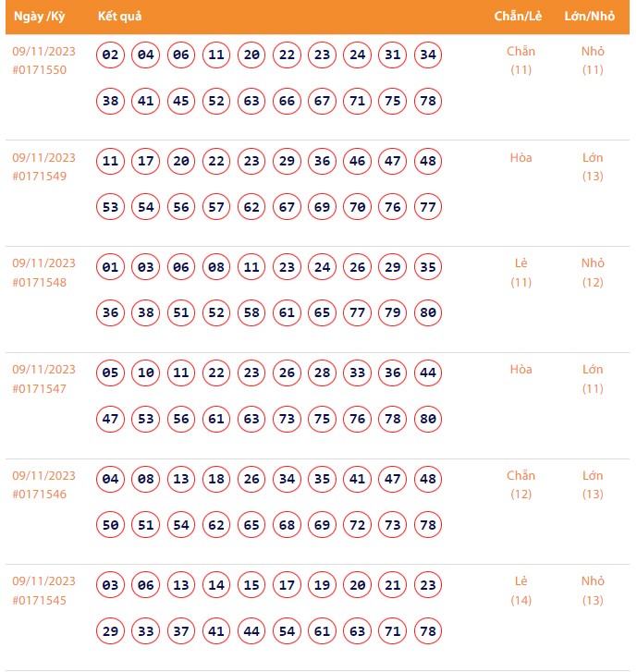The height and width of the screenshot is (672, 637).
Task: Open draw #0171546 details
Action: click(x=39, y=495)
